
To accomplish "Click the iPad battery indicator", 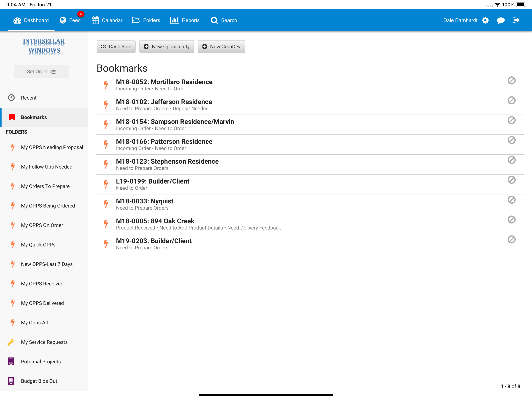I will 521,4.
